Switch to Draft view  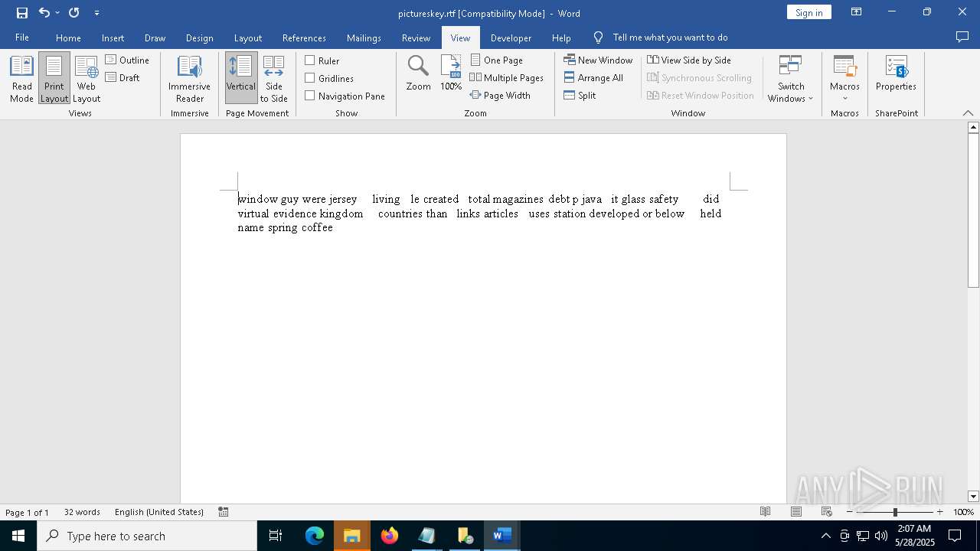coord(123,77)
